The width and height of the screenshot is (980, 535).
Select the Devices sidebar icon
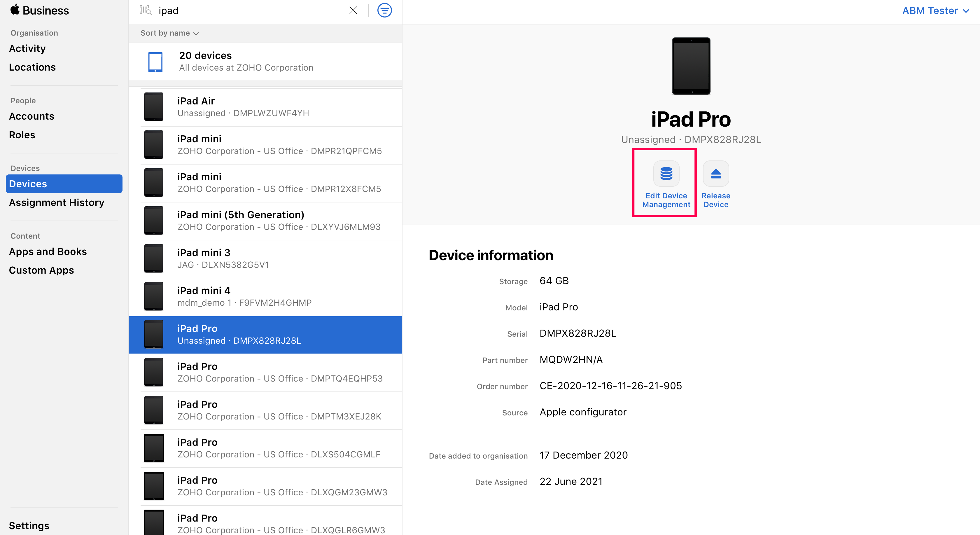coord(64,184)
